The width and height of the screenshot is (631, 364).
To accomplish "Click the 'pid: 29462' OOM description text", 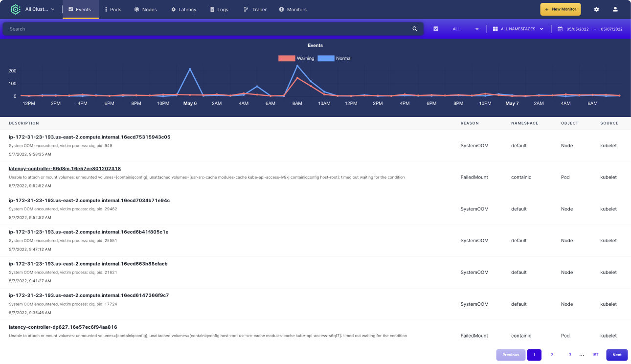I will click(x=63, y=209).
